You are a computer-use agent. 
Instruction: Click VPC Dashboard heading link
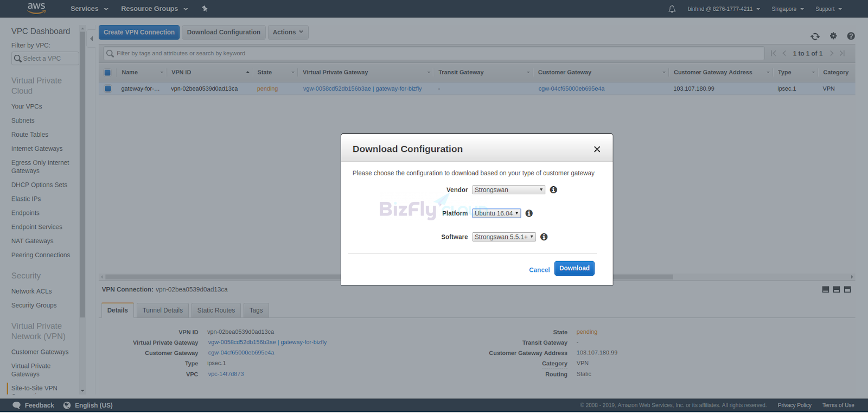point(41,31)
